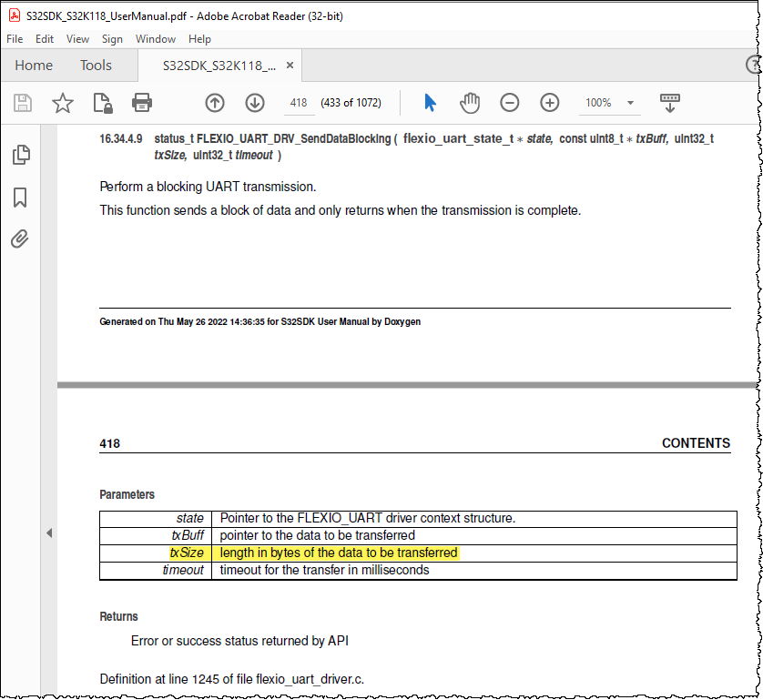Screen dimensions: 763x700
Task: Click the CONTENTS page header
Action: pyautogui.click(x=696, y=443)
